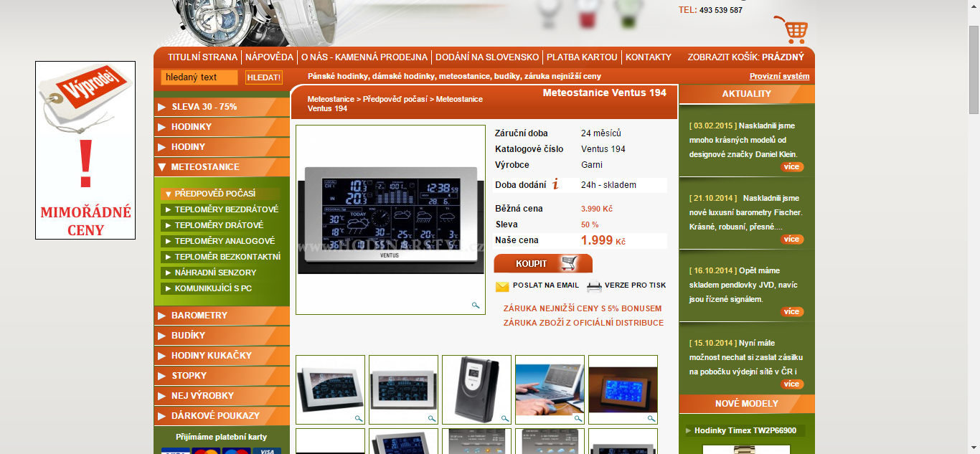Zoom main product image with magnifier icon
Screen dimensions: 980x454
coord(476,306)
